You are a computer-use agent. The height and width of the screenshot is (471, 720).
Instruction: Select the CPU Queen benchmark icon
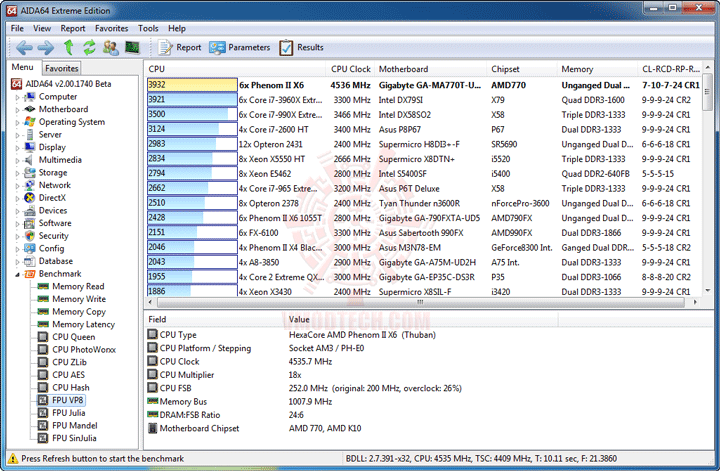(x=43, y=337)
